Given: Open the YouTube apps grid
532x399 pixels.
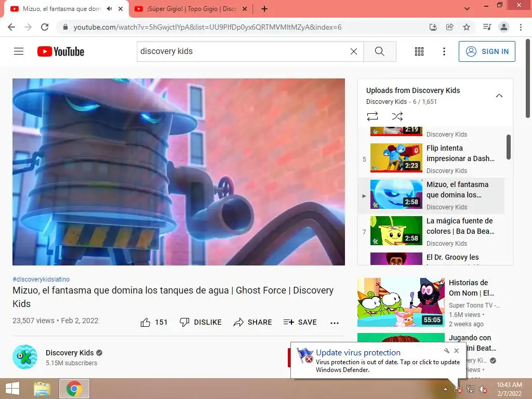Looking at the screenshot, I should (419, 51).
